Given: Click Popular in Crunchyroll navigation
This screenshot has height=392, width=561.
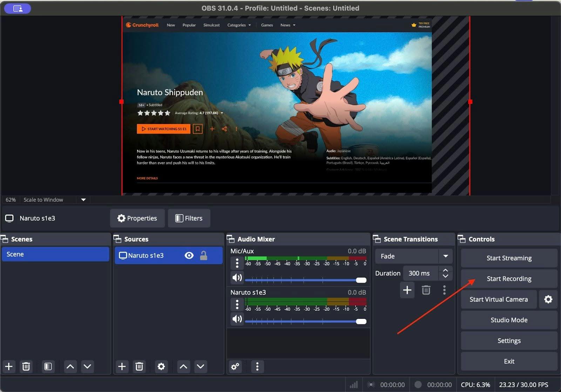Looking at the screenshot, I should (x=189, y=25).
